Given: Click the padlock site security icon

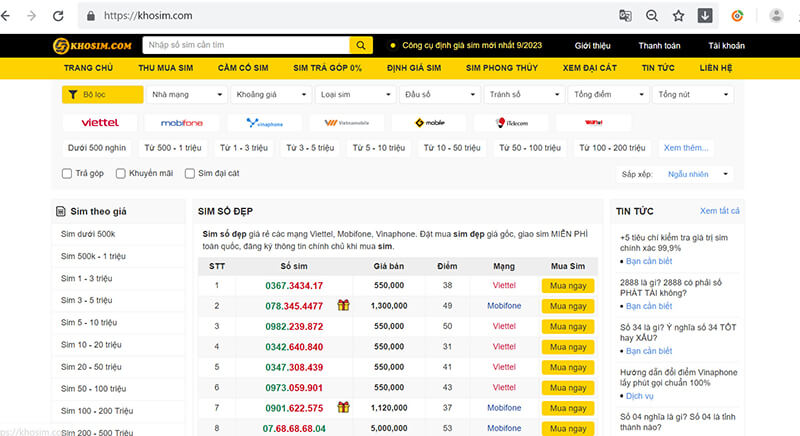Looking at the screenshot, I should (x=91, y=16).
